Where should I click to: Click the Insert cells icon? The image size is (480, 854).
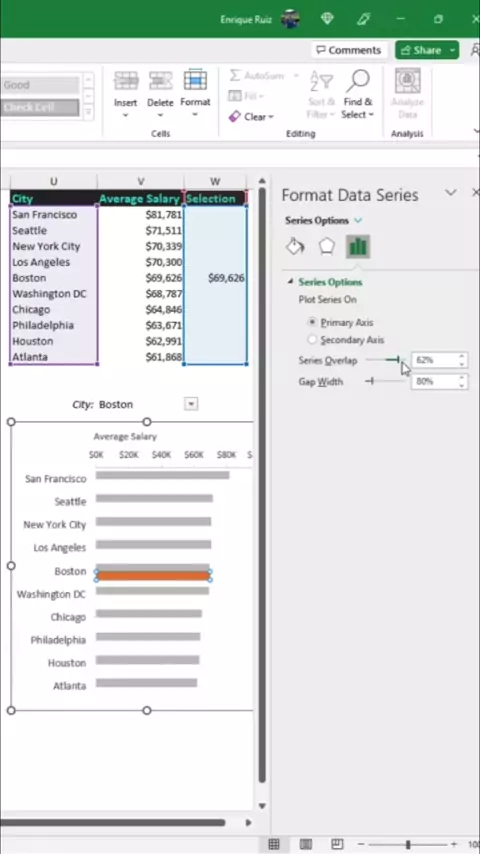(x=125, y=81)
